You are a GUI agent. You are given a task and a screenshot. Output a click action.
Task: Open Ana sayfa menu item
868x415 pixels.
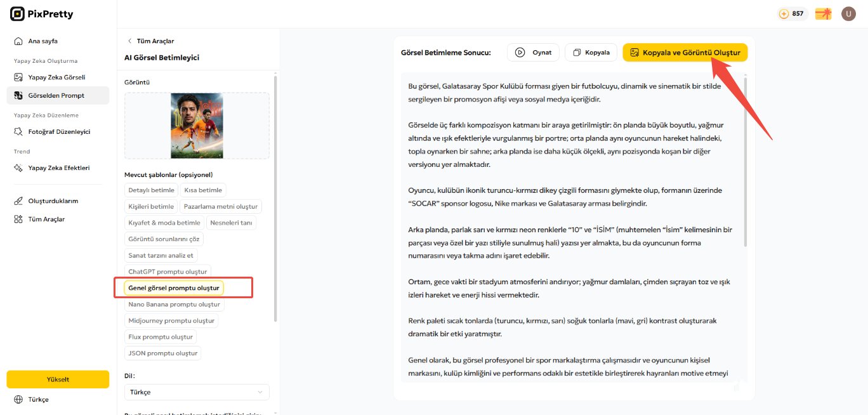pyautogui.click(x=58, y=41)
